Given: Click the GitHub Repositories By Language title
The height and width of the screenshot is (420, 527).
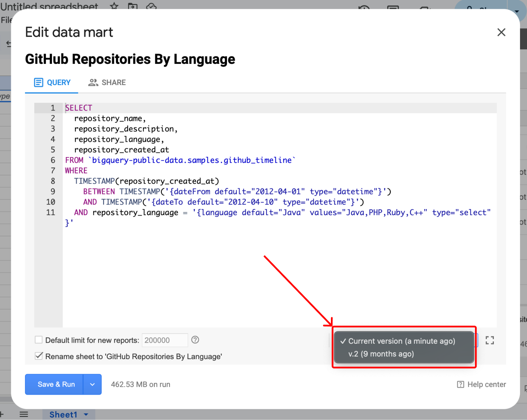Looking at the screenshot, I should 130,59.
